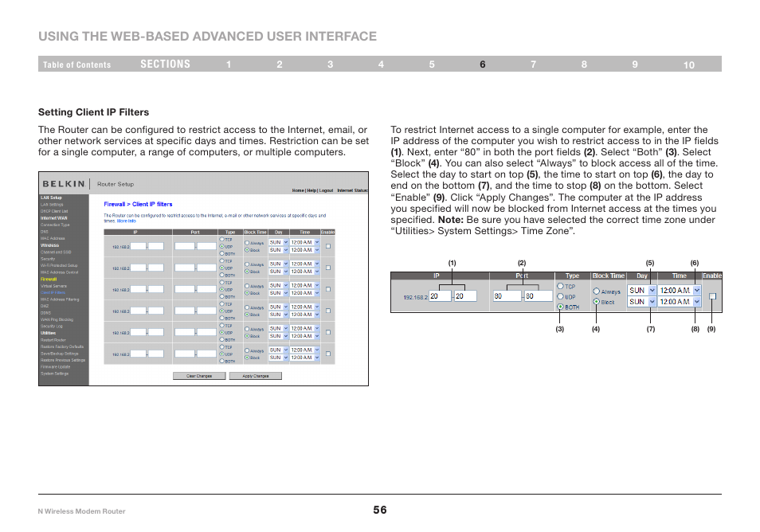
Task: Click the 'N Wireless Modem Router' footer text
Action: point(81,511)
